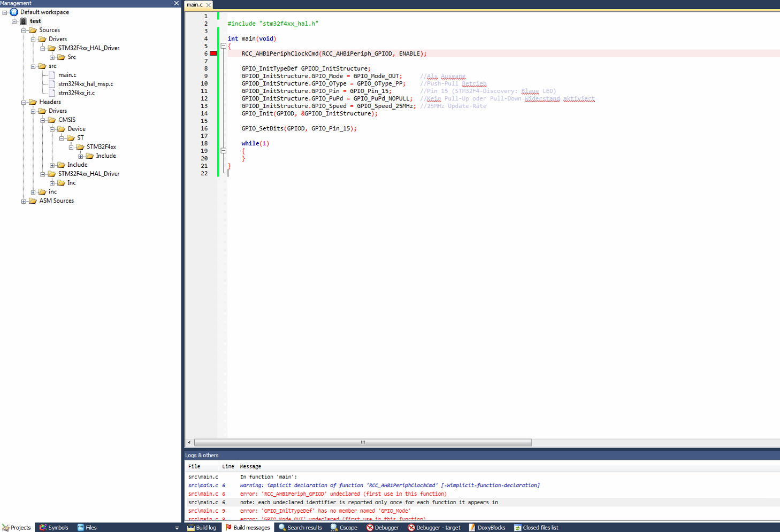
Task: Click the CMSIS folder icon
Action: (x=52, y=120)
